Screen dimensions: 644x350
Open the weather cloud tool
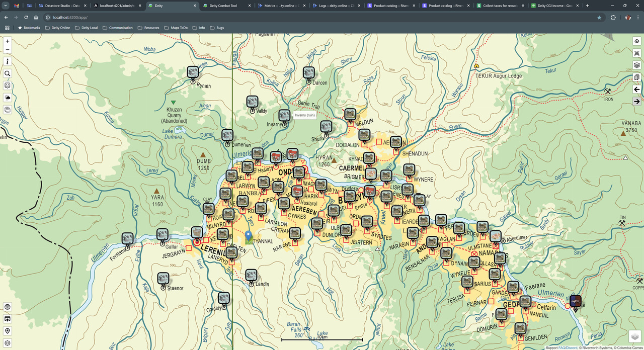(8, 98)
